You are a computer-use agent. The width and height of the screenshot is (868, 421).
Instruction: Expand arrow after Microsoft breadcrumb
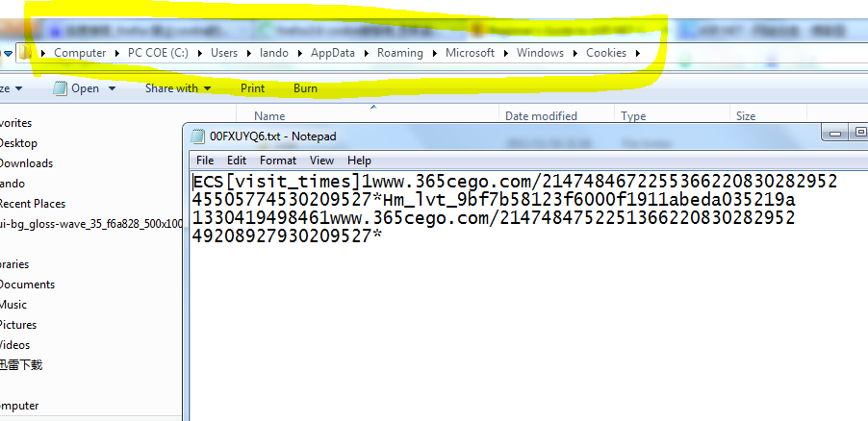click(505, 53)
